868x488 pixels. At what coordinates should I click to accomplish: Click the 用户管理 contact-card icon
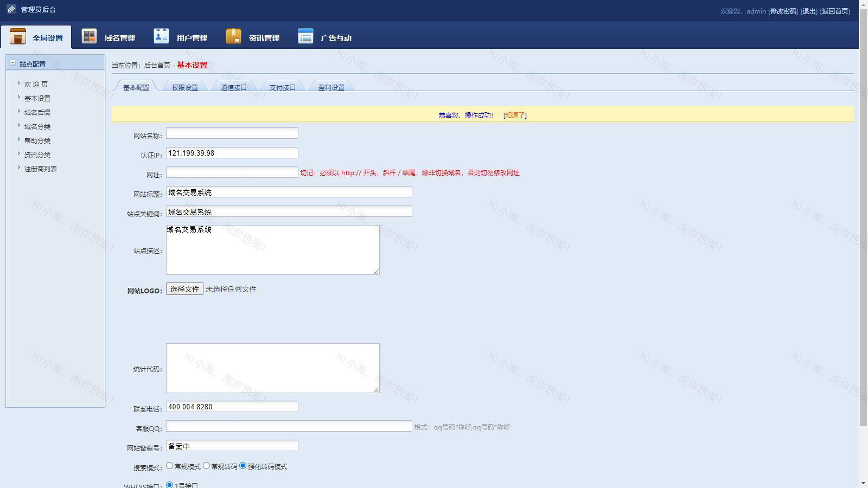(x=161, y=36)
